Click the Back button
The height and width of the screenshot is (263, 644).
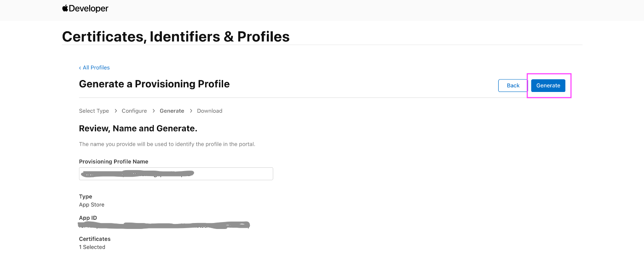click(x=513, y=86)
